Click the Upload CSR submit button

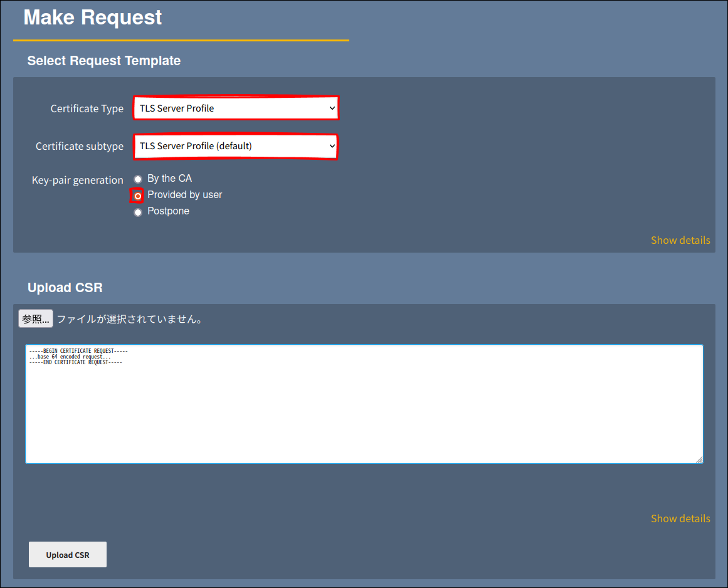click(x=68, y=555)
